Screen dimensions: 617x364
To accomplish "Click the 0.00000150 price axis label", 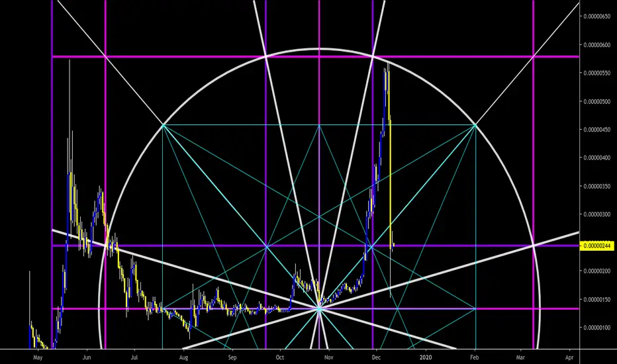I will click(597, 299).
